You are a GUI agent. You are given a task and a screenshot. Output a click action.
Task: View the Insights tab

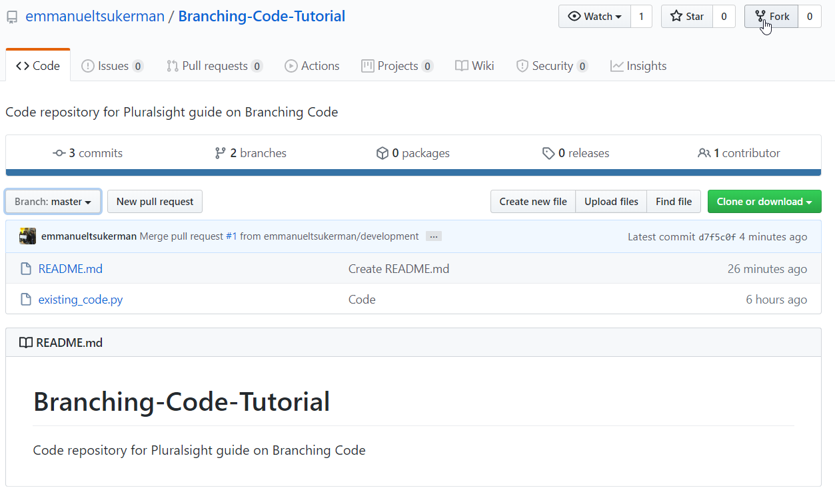[x=638, y=66]
